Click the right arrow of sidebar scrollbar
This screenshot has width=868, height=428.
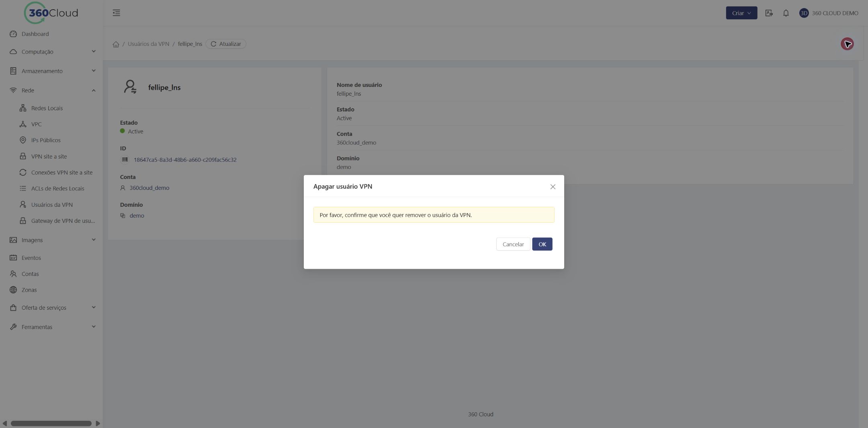tap(98, 423)
